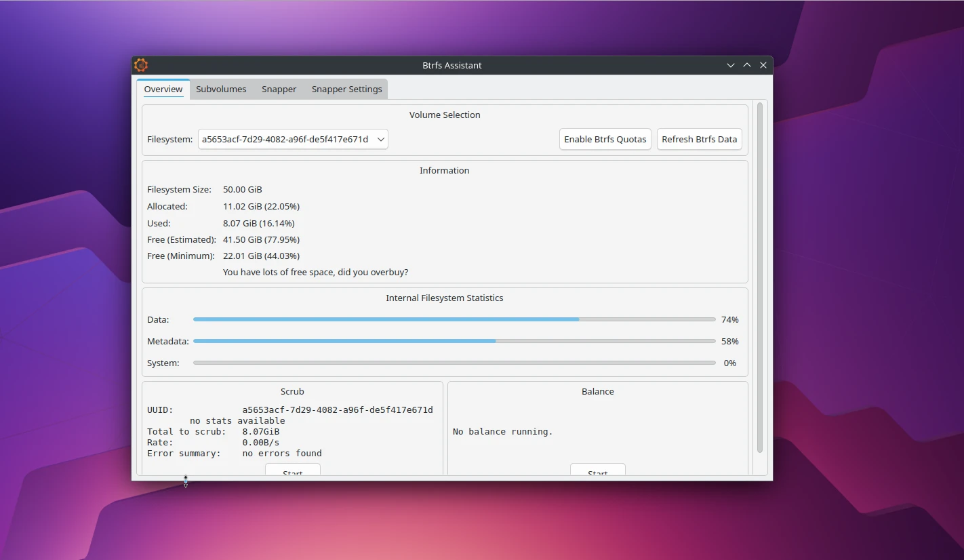This screenshot has height=560, width=964.
Task: Click the Balance panel header
Action: tap(597, 391)
